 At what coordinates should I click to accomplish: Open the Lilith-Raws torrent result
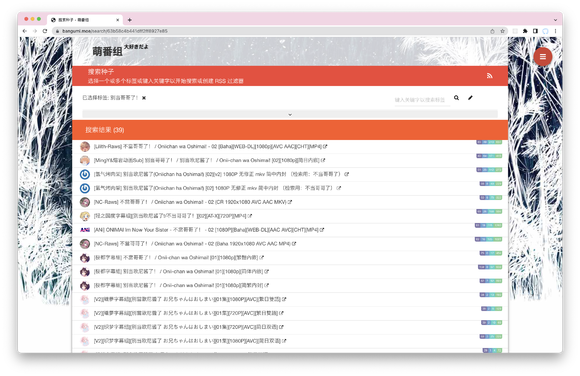coord(208,147)
